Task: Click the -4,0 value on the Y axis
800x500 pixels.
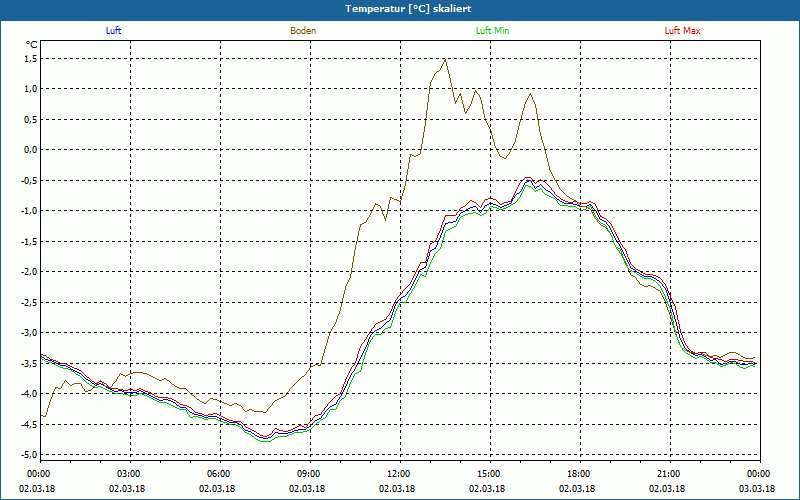Action: click(x=30, y=393)
